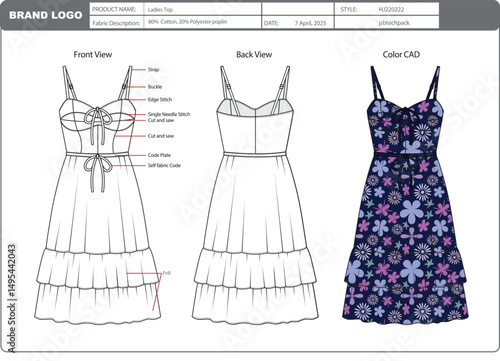Image resolution: width=500 pixels, height=361 pixels.
Task: Click 'Cut and saw' label under Single Needle Stitch
Action: click(x=161, y=120)
